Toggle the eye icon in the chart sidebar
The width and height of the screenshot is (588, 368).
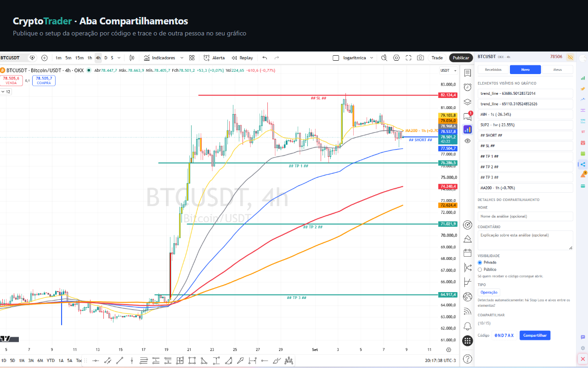pos(468,141)
